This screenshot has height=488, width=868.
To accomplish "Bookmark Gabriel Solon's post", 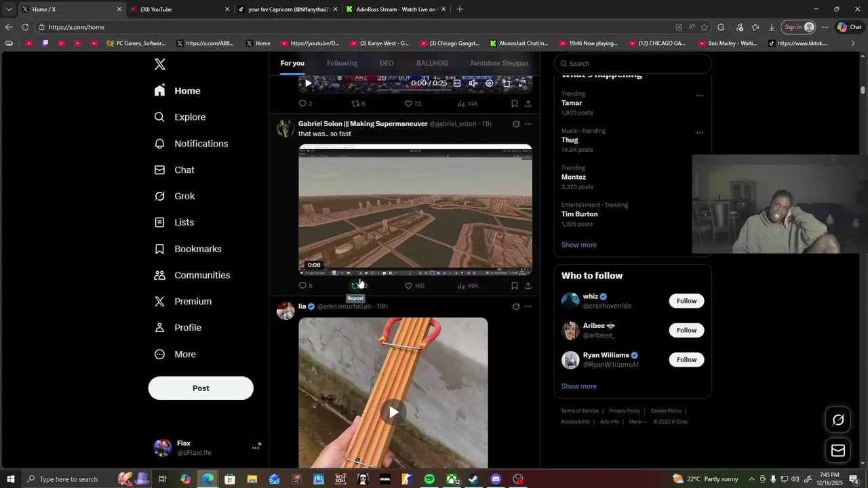I will click(x=514, y=285).
